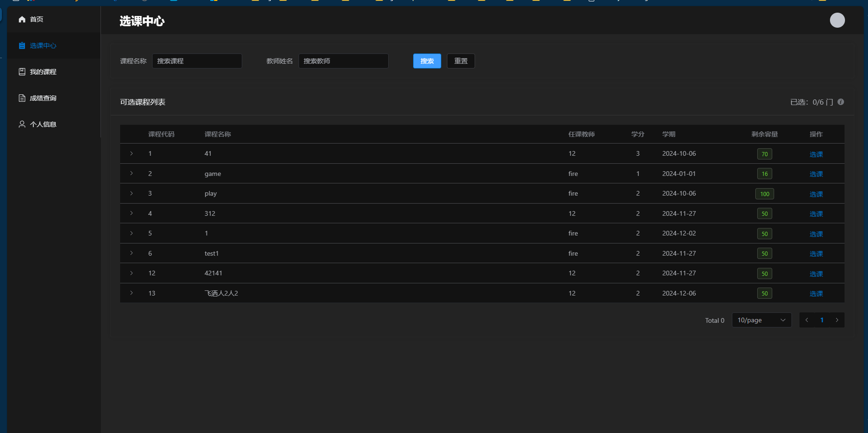Focus the teacher name search field

pyautogui.click(x=343, y=61)
